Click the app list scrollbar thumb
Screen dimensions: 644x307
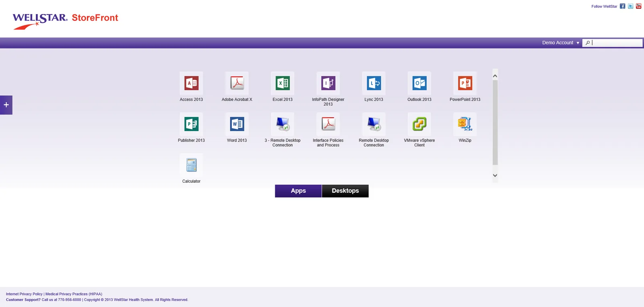(495, 122)
